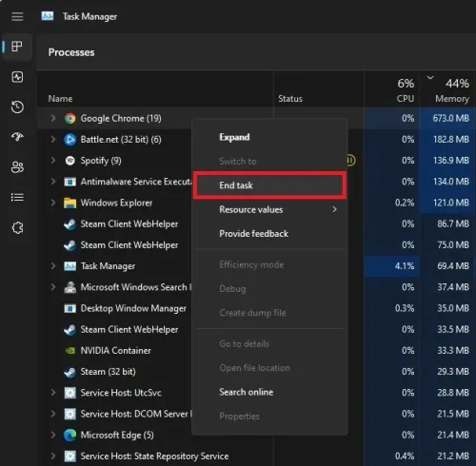
Task: Expand the Windows Explorer process row
Action: pyautogui.click(x=53, y=203)
